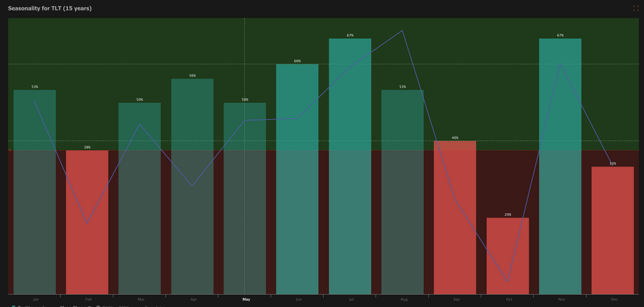Click the "Jun" axis label

click(x=299, y=300)
